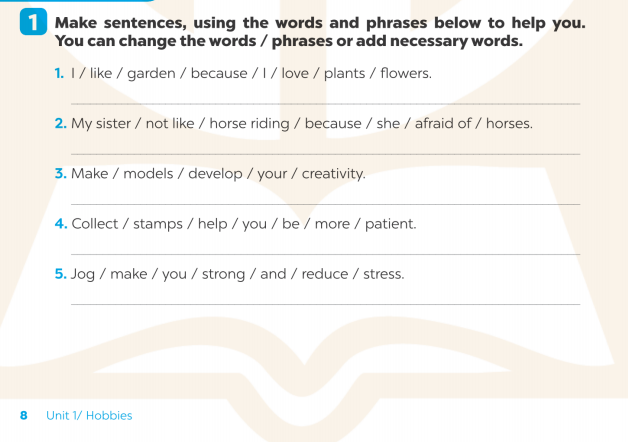Image resolution: width=628 pixels, height=442 pixels.
Task: Click the answer line under sentence 1
Action: coord(325,103)
